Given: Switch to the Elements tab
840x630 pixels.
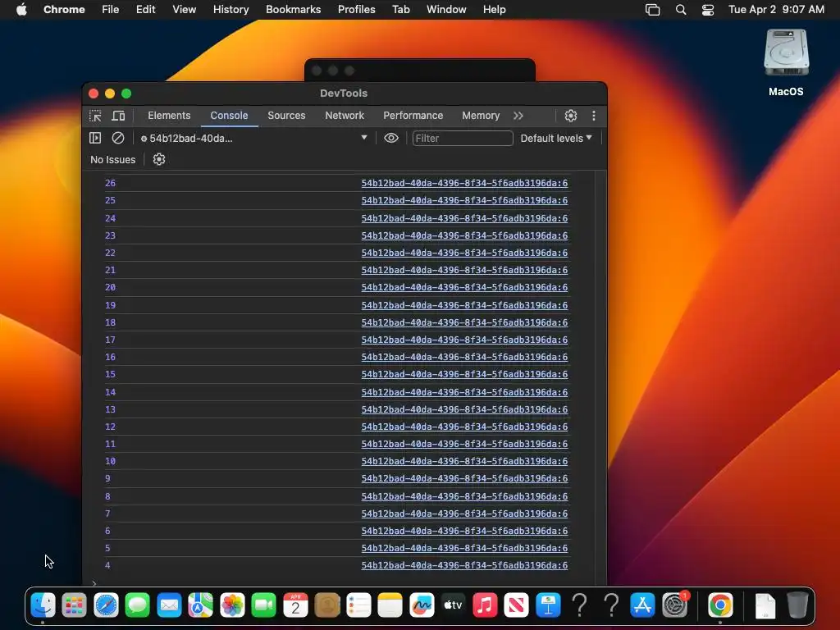Looking at the screenshot, I should click(x=169, y=116).
